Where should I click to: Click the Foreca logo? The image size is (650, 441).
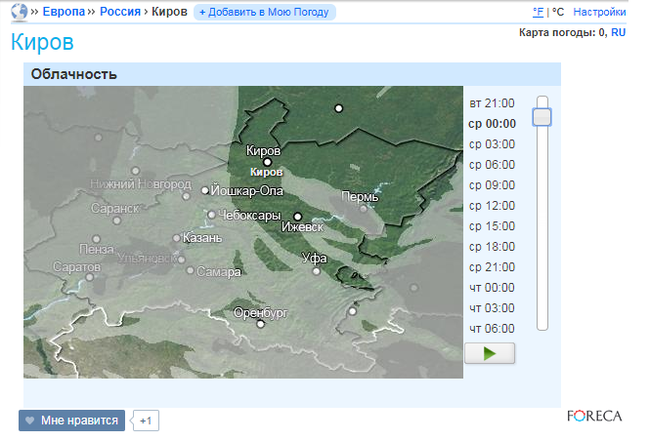[594, 416]
